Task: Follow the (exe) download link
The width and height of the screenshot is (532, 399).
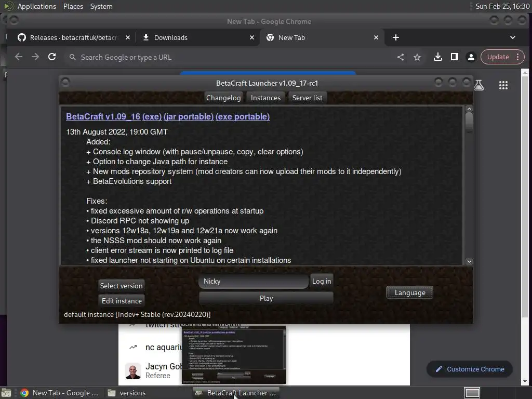Action: (152, 116)
